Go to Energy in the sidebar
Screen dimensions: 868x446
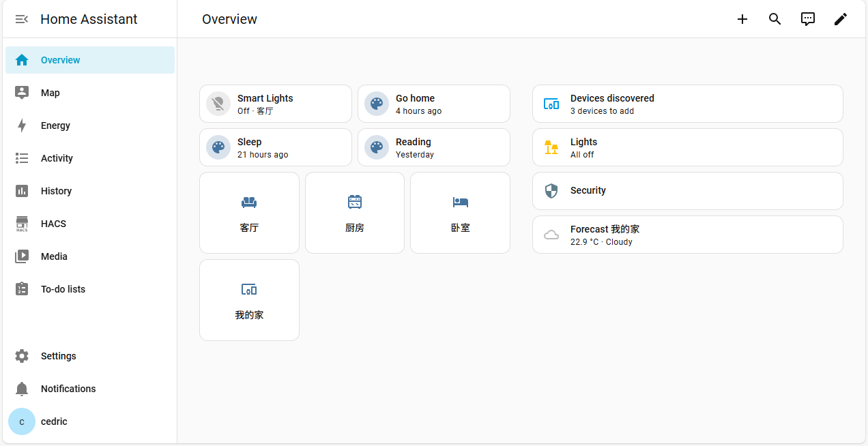point(55,125)
